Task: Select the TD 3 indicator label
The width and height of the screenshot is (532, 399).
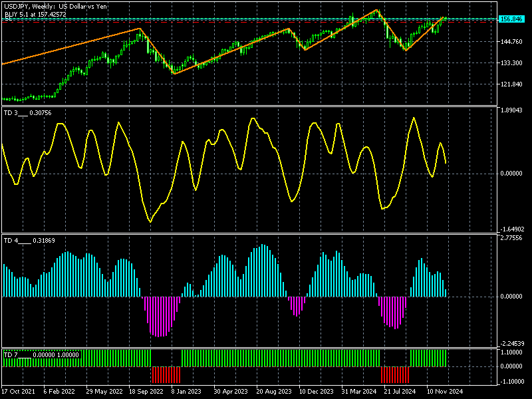Action: [27, 113]
